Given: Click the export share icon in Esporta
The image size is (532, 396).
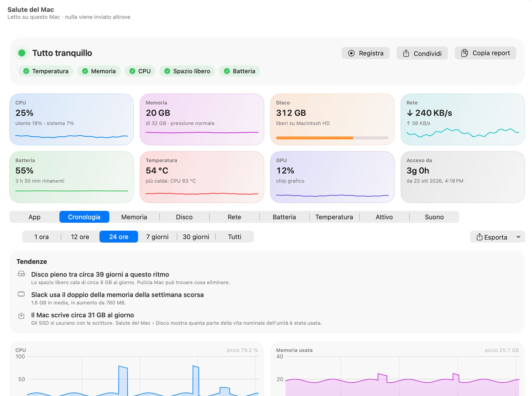Looking at the screenshot, I should [480, 237].
